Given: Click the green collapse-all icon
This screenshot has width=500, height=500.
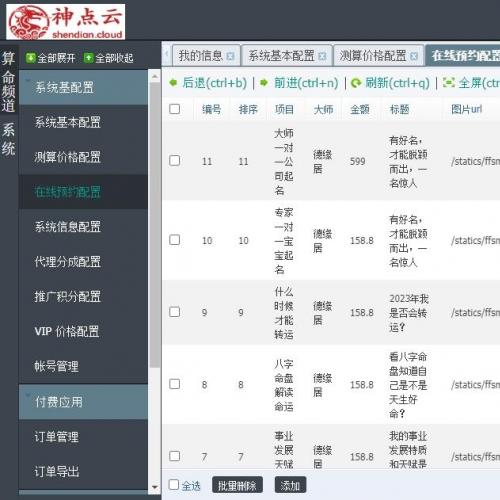Looking at the screenshot, I should [x=88, y=58].
